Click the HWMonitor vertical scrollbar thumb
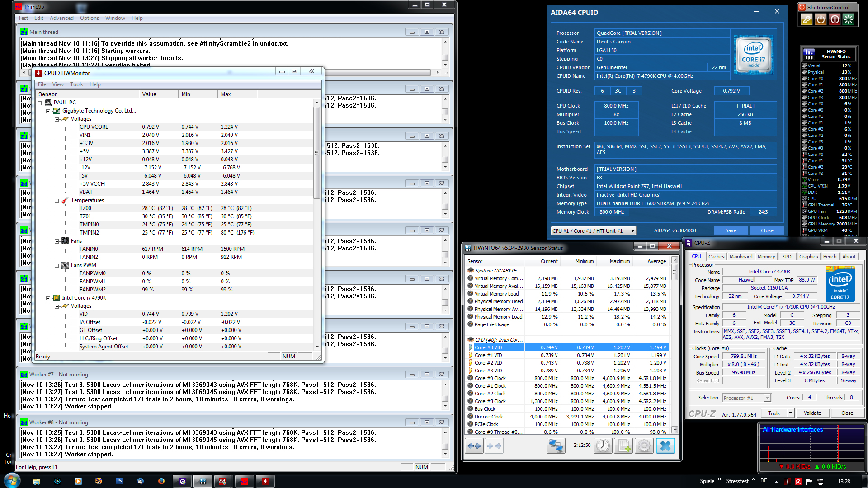This screenshot has height=488, width=868. click(316, 152)
